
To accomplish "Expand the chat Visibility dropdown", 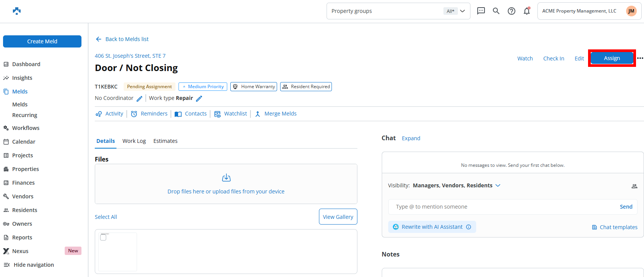I will point(498,185).
